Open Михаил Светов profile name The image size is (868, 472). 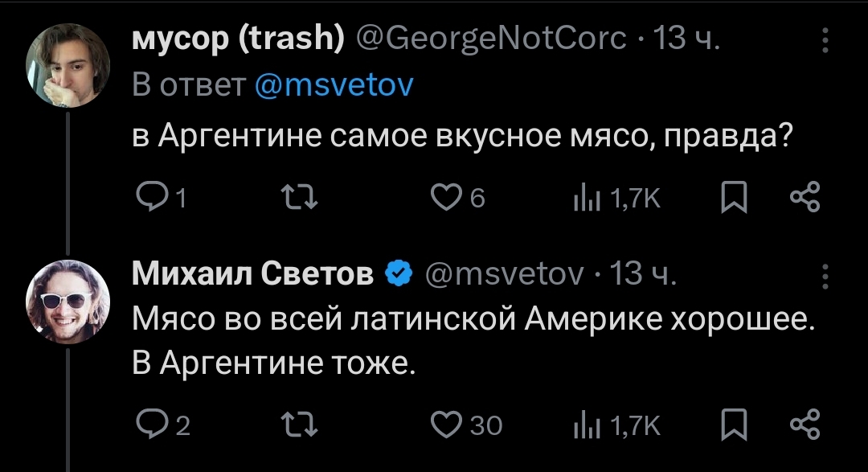[x=253, y=276]
